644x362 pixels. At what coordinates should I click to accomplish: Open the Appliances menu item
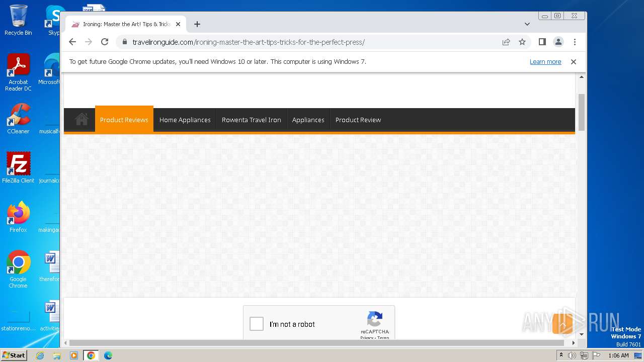point(308,120)
